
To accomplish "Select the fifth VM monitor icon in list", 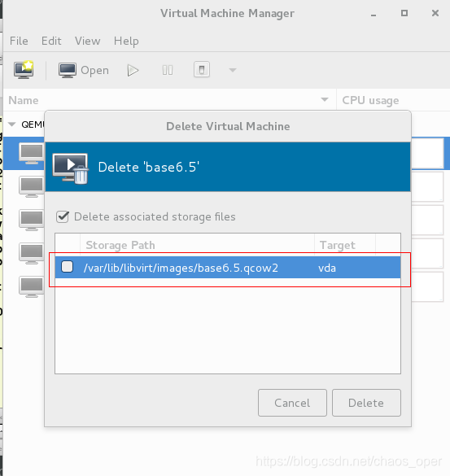I will tap(32, 286).
